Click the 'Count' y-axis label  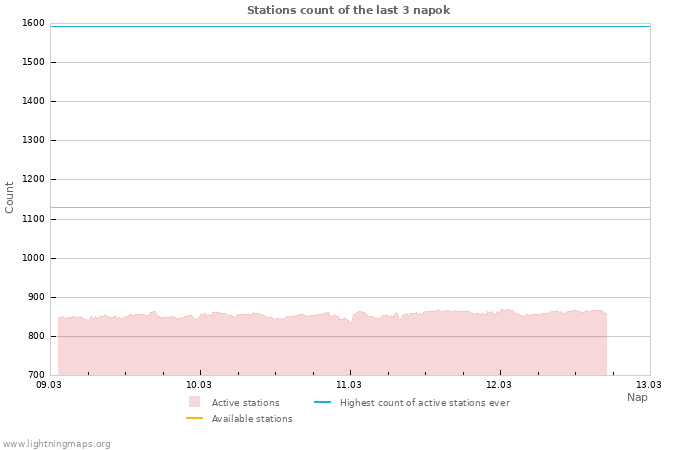(x=10, y=197)
